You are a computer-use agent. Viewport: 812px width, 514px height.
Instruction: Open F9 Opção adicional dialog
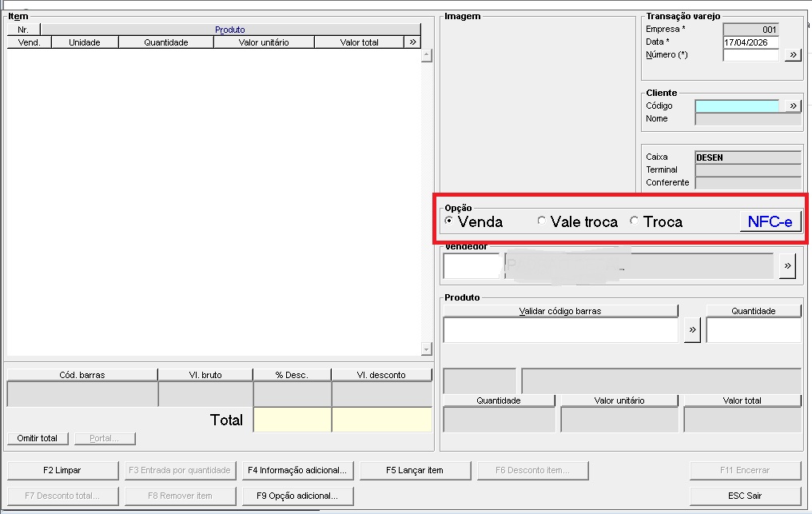coord(297,496)
